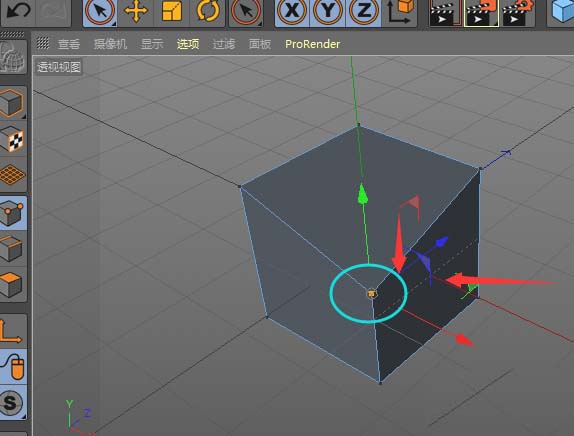Click the blue Z axis handle arrow
Screen dimensions: 574x436
click(x=441, y=242)
